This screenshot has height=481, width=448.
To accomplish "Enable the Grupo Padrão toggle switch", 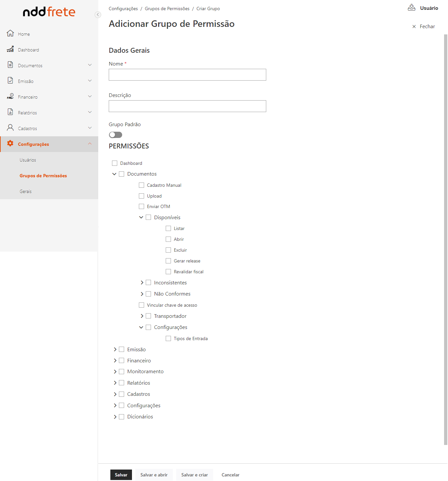I will (x=116, y=135).
